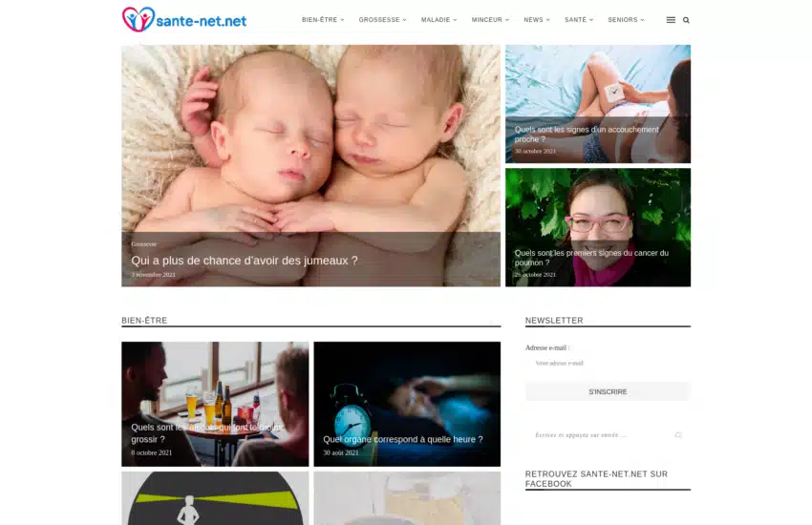The image size is (812, 525).
Task: Open article Quel organe correspond à quelle heure
Action: point(403,439)
